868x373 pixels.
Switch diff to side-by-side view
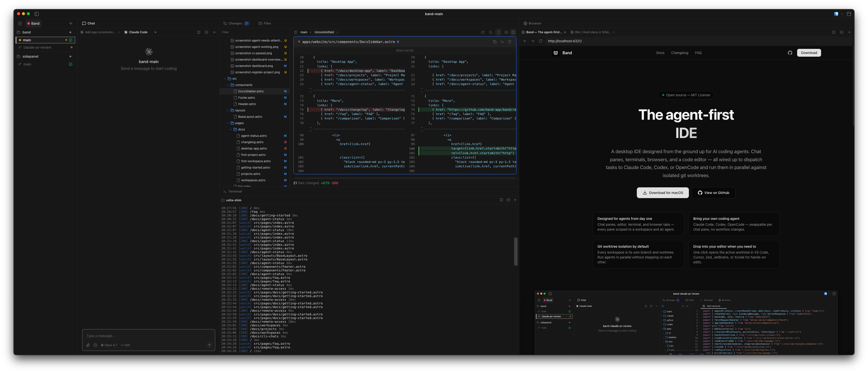(x=513, y=32)
